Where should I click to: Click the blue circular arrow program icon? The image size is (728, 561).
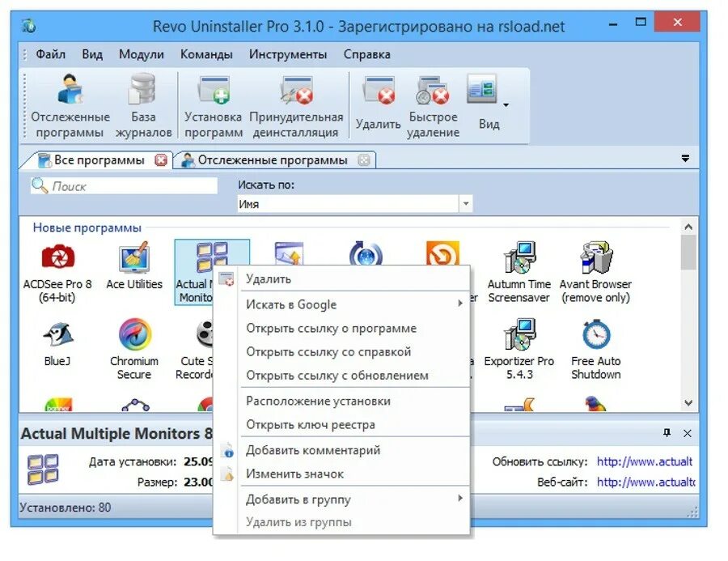[366, 253]
